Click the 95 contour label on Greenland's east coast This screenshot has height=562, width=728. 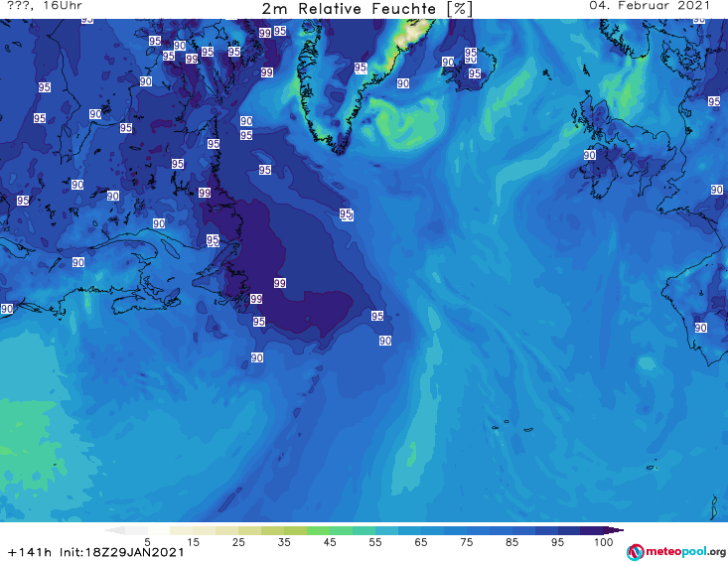click(361, 68)
